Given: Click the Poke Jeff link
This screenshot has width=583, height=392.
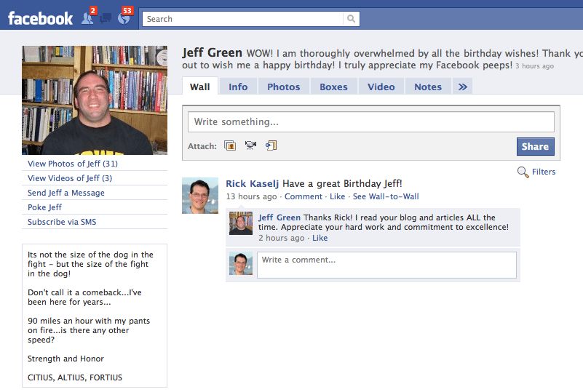Looking at the screenshot, I should 44,207.
